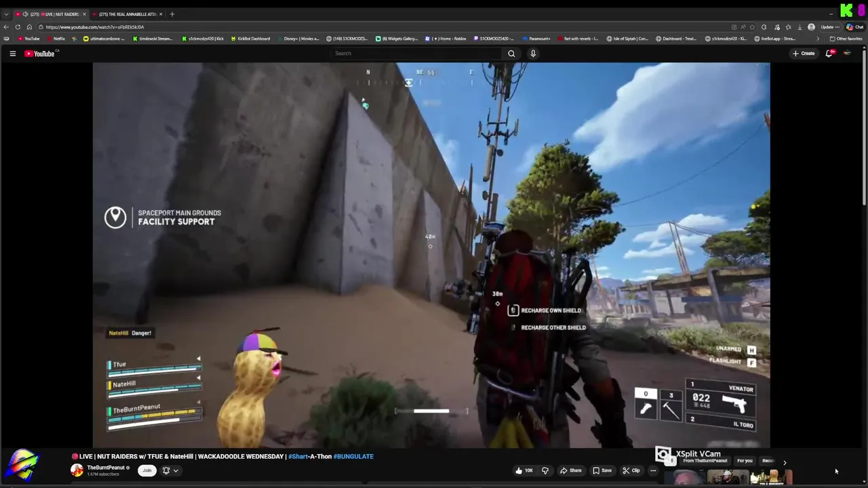868x488 pixels.
Task: Click the read aloud icon in address bar
Action: [x=743, y=27]
